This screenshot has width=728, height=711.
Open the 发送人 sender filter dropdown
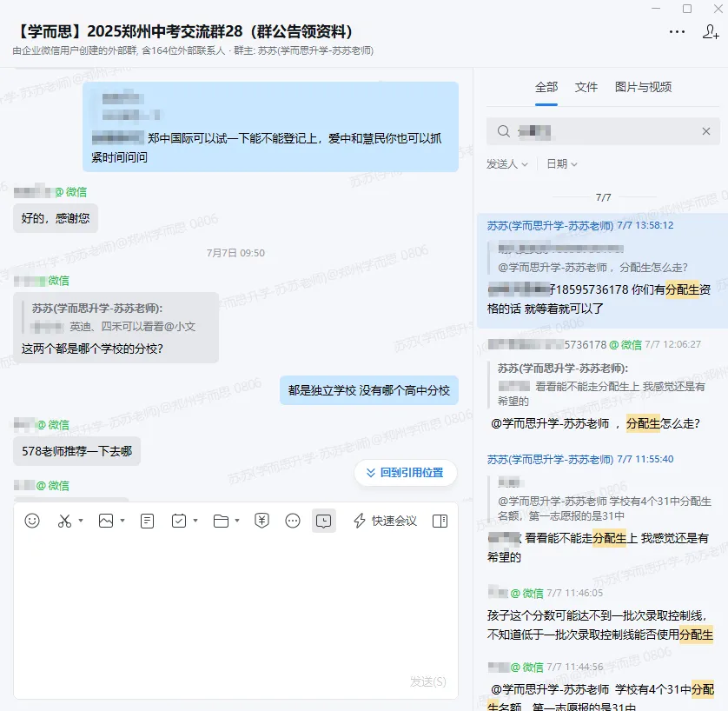coord(507,163)
